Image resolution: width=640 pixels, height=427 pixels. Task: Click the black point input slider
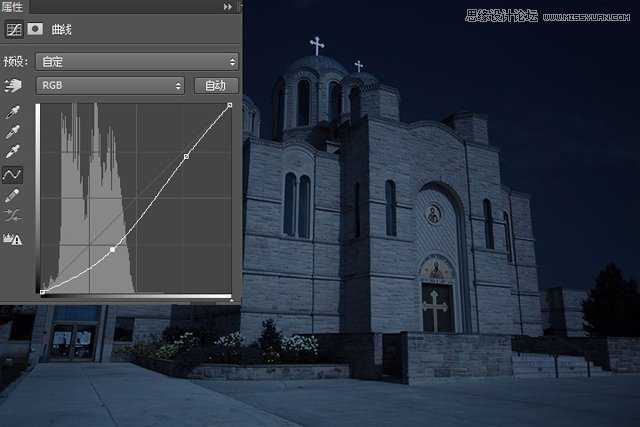(42, 297)
